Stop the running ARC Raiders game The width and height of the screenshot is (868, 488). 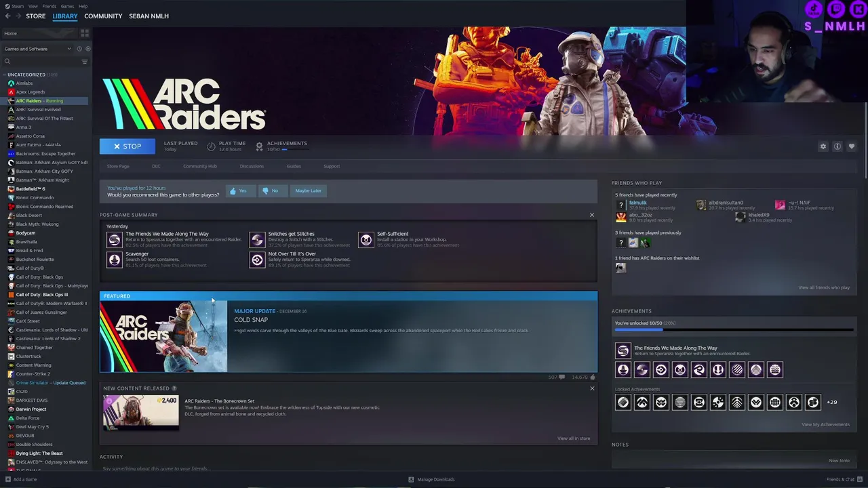coord(127,146)
